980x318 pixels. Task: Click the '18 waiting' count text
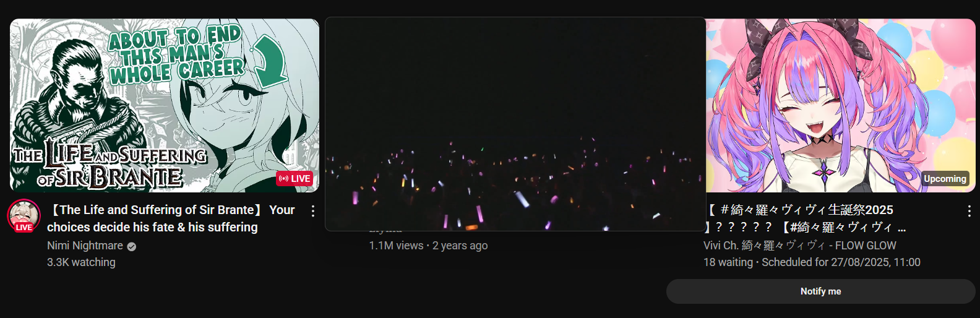pyautogui.click(x=728, y=262)
